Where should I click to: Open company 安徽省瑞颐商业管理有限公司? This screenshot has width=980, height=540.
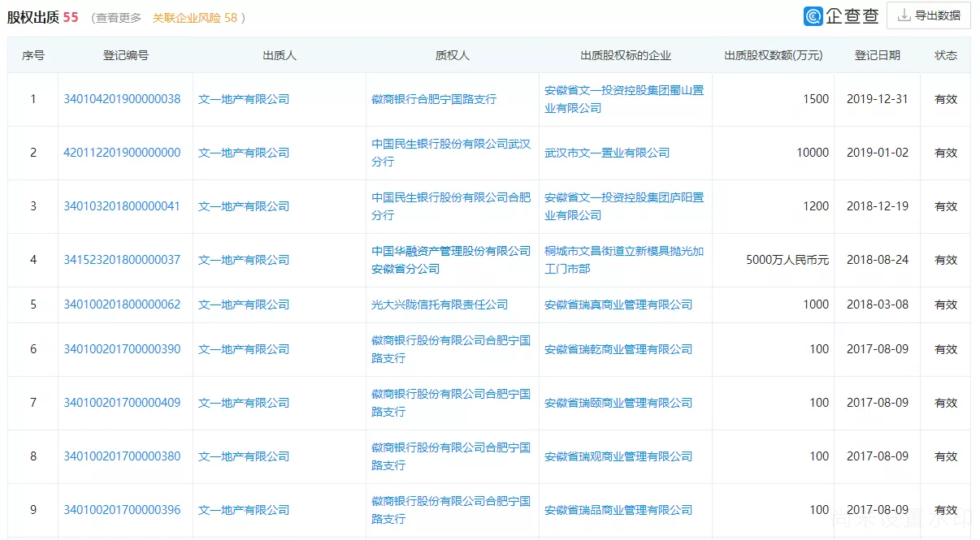(x=618, y=403)
